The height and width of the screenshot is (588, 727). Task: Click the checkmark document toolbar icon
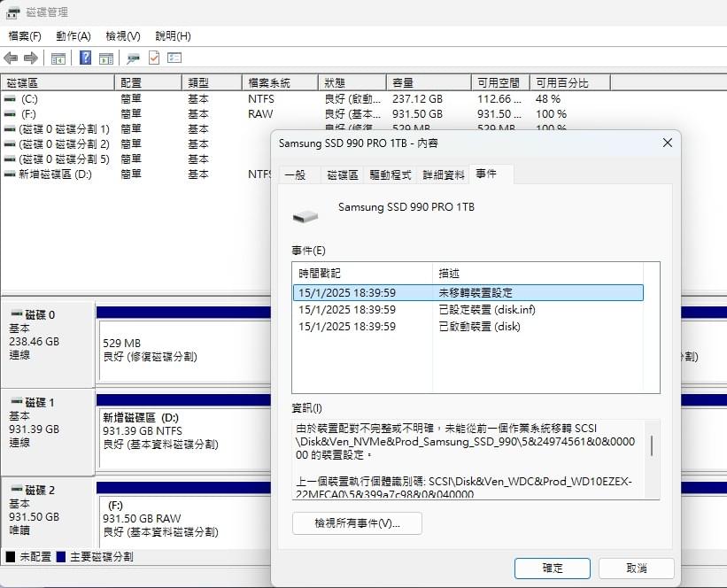click(x=154, y=58)
